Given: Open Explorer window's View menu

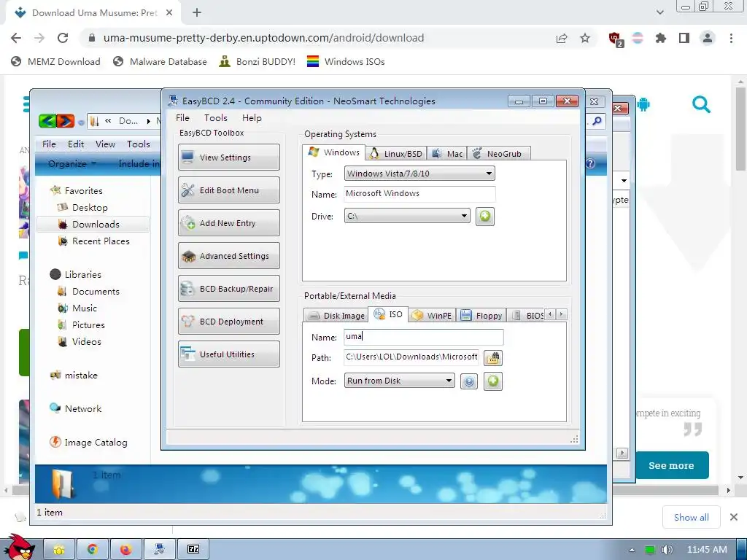Looking at the screenshot, I should click(105, 144).
